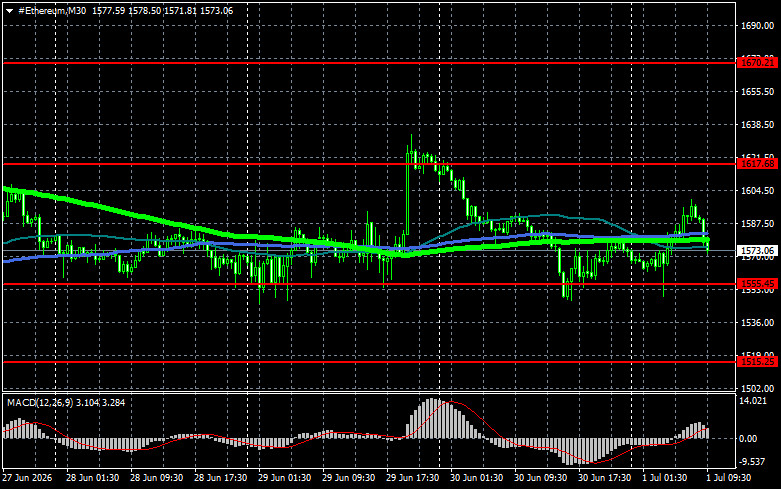
Task: Click the red 1617.68 level label
Action: (x=758, y=164)
